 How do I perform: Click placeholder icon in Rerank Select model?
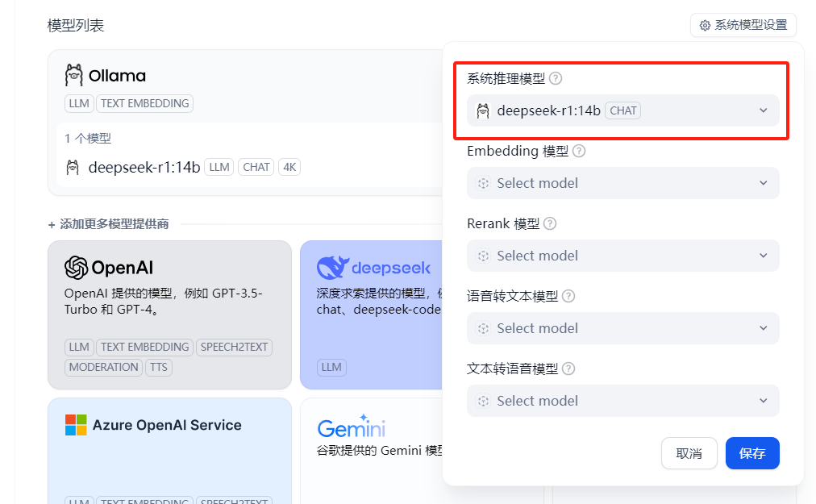(x=483, y=256)
